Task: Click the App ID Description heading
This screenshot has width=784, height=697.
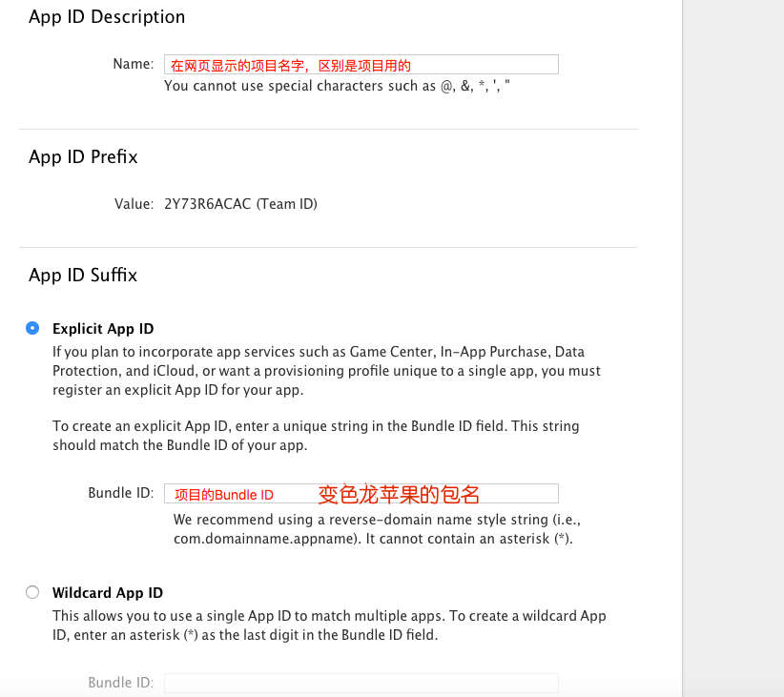Action: 107,17
